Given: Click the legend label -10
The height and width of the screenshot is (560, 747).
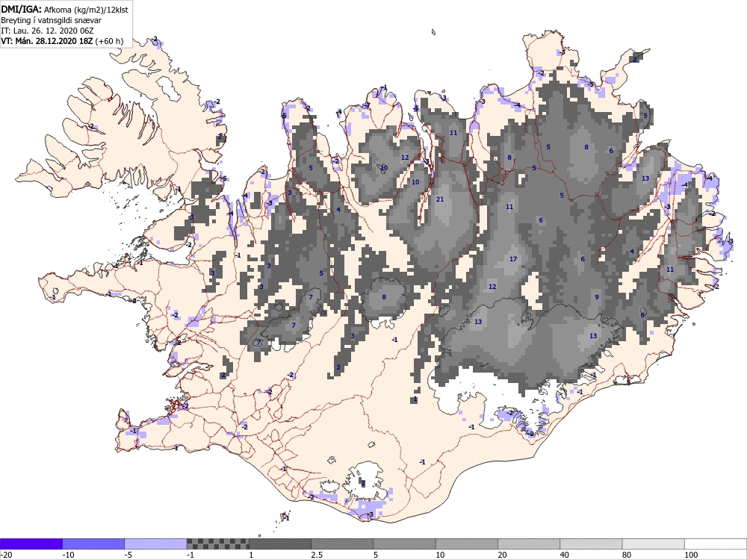Looking at the screenshot, I should (69, 556).
